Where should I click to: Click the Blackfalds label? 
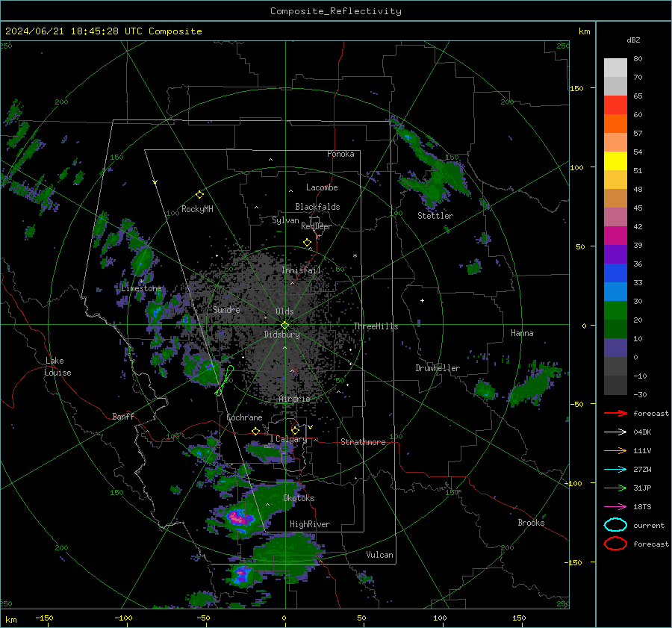(317, 207)
